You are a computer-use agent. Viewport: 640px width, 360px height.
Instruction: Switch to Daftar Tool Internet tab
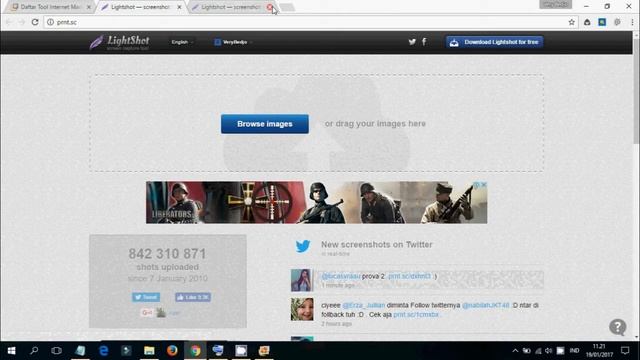click(x=50, y=7)
